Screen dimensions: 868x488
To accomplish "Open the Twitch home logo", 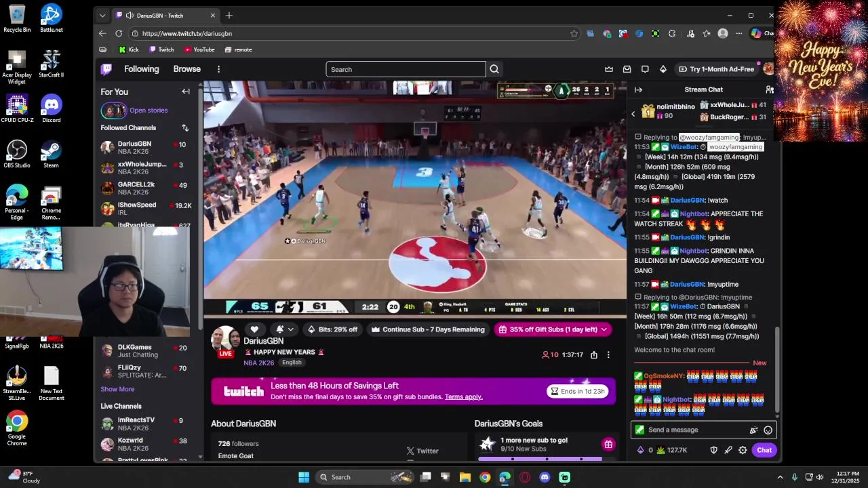I will (x=106, y=69).
